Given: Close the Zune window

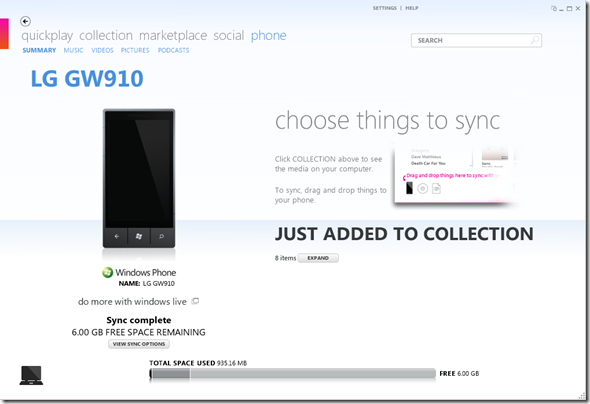Looking at the screenshot, I should (x=578, y=8).
